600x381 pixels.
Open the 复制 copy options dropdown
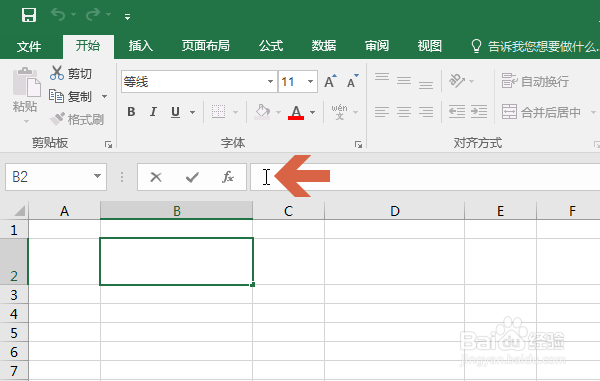pos(104,96)
